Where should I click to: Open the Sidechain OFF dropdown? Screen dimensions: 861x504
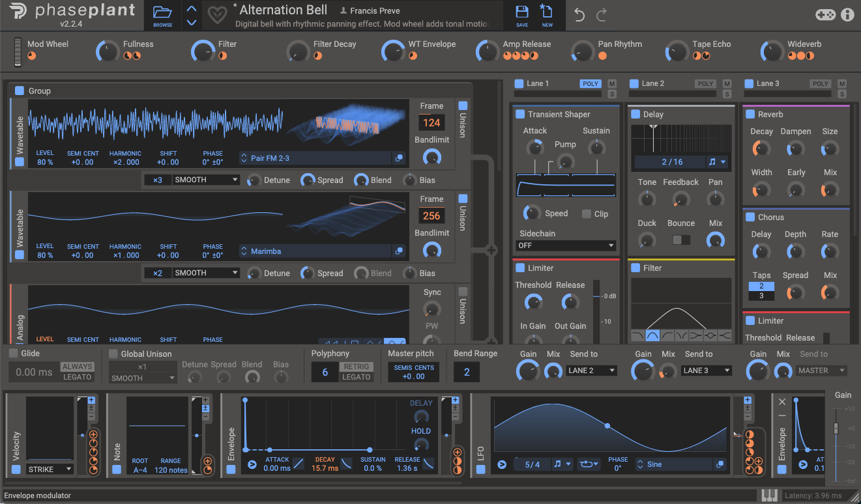tap(566, 245)
